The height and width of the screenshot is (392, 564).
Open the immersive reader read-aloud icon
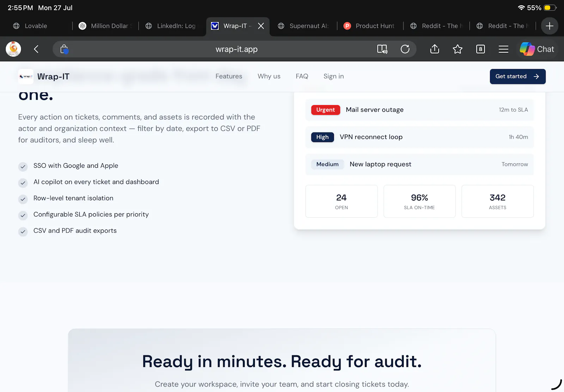coord(382,49)
